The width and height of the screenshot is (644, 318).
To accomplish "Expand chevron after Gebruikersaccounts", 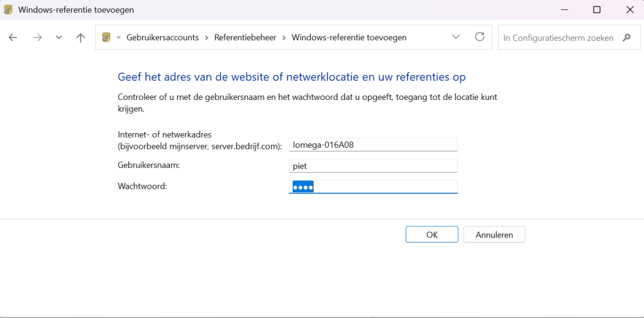I will click(206, 38).
